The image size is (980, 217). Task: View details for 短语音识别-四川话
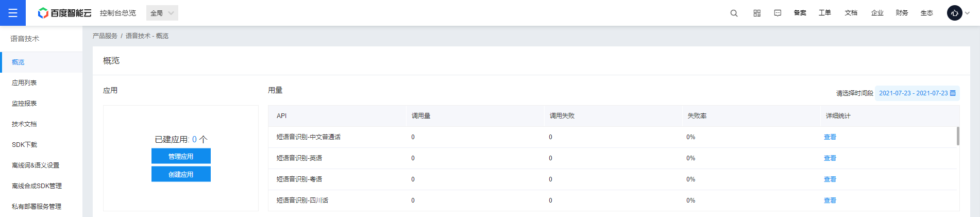[830, 201]
